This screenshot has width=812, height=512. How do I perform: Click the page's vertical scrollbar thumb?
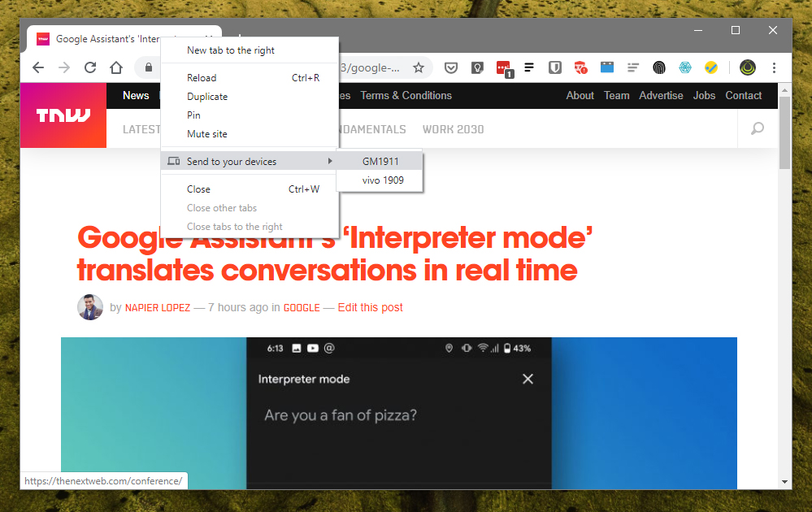pos(784,132)
